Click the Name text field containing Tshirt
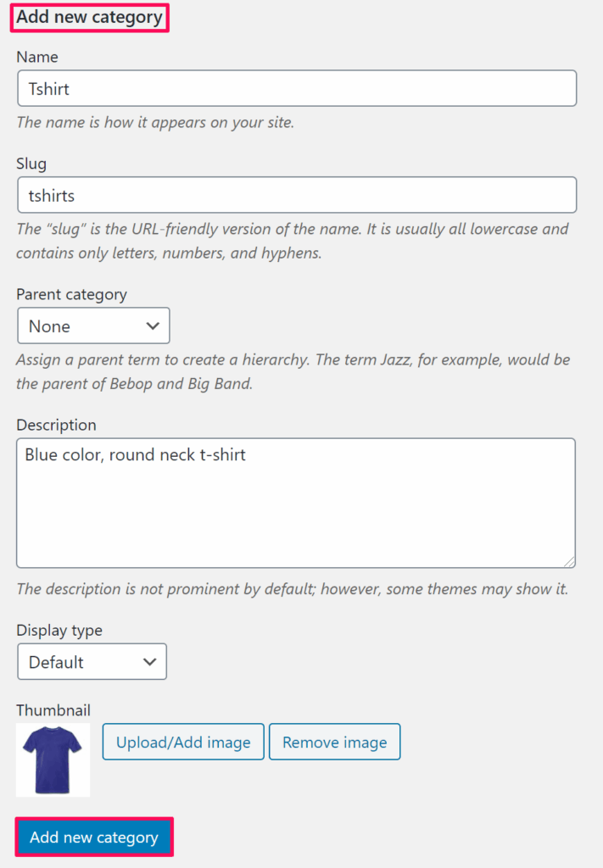 click(296, 88)
